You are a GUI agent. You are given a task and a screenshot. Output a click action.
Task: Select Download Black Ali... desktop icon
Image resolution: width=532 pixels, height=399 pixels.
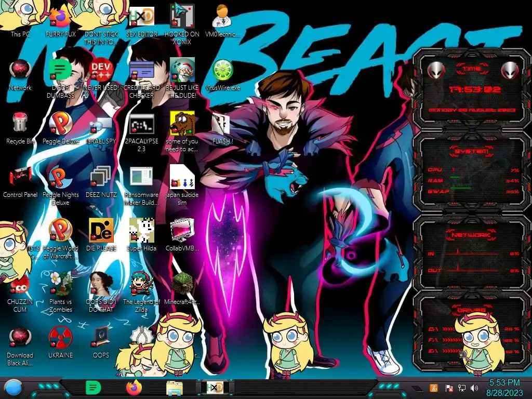pos(20,347)
